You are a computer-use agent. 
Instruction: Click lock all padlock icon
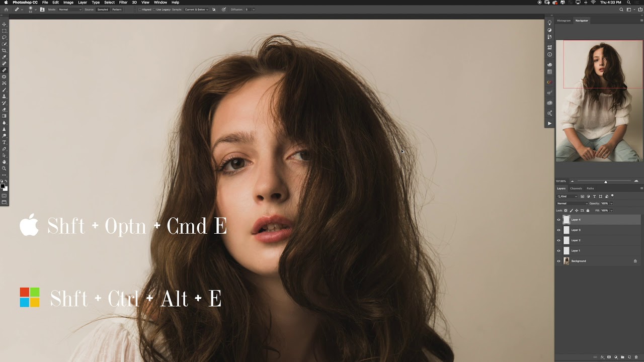(588, 211)
